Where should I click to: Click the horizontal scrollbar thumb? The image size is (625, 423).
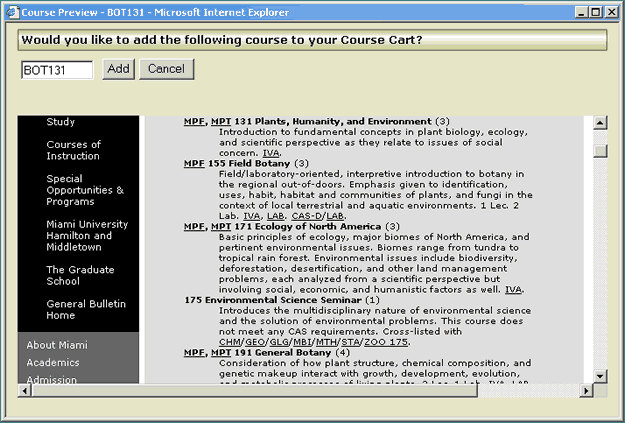255,391
